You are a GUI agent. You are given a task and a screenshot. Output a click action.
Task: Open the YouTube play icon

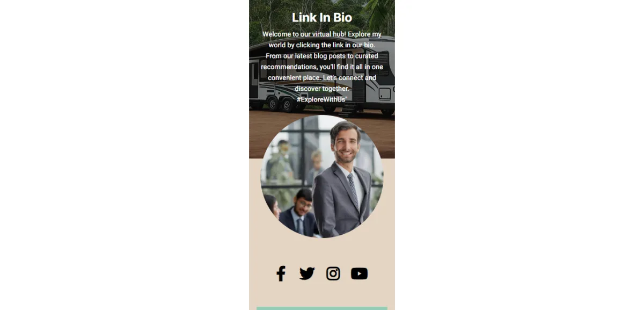tap(359, 273)
